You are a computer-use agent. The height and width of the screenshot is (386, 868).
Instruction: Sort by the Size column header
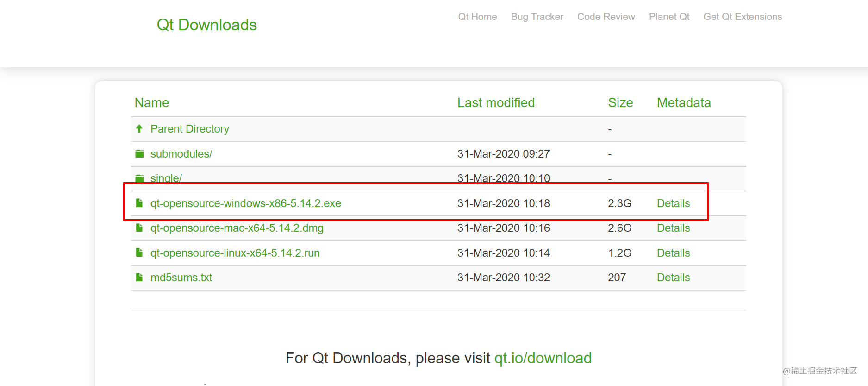(x=620, y=103)
